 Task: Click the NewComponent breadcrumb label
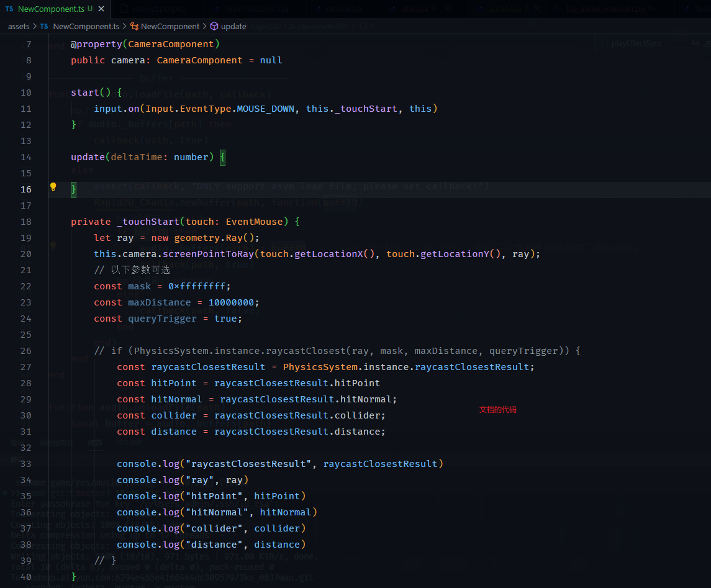click(170, 26)
